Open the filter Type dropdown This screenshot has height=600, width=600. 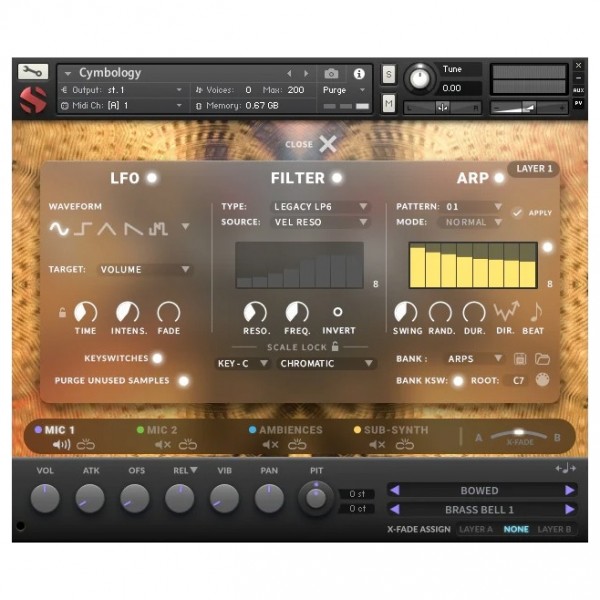point(320,207)
